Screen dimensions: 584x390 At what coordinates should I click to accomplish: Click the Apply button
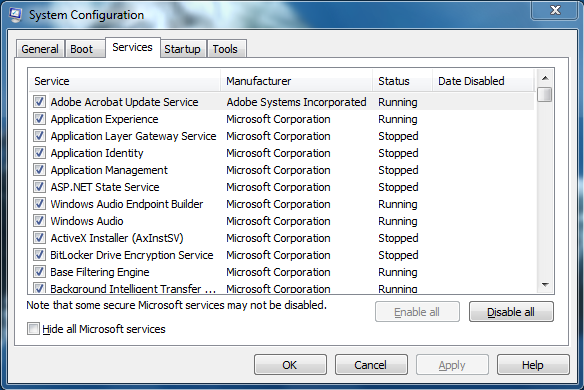(452, 365)
